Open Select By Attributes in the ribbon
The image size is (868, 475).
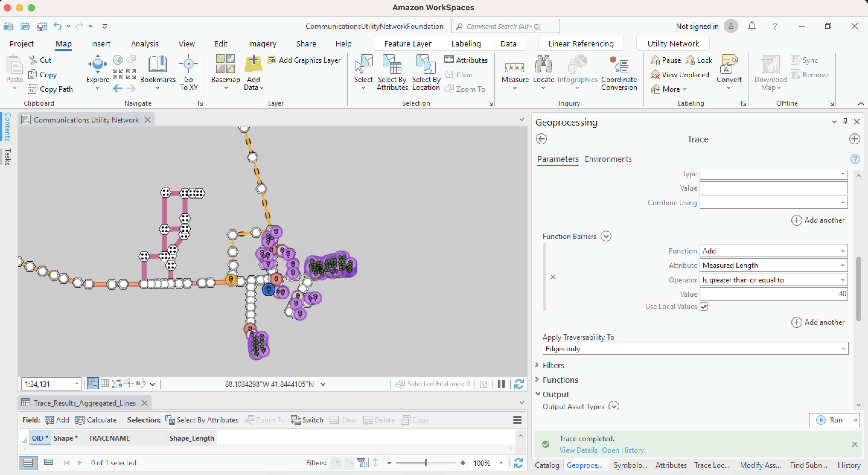coord(392,72)
